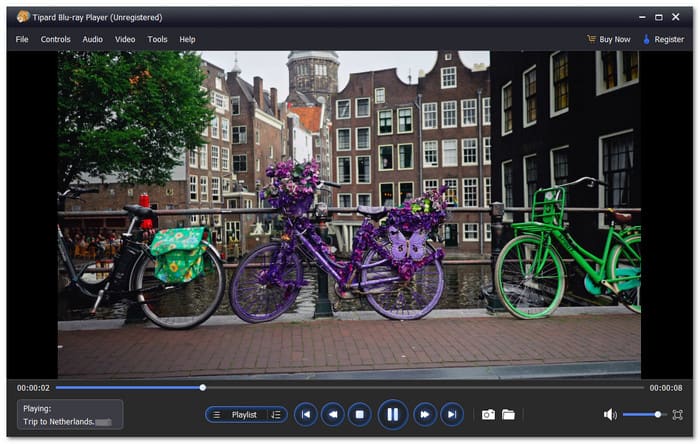
Task: Click the rewind button
Action: coord(332,414)
